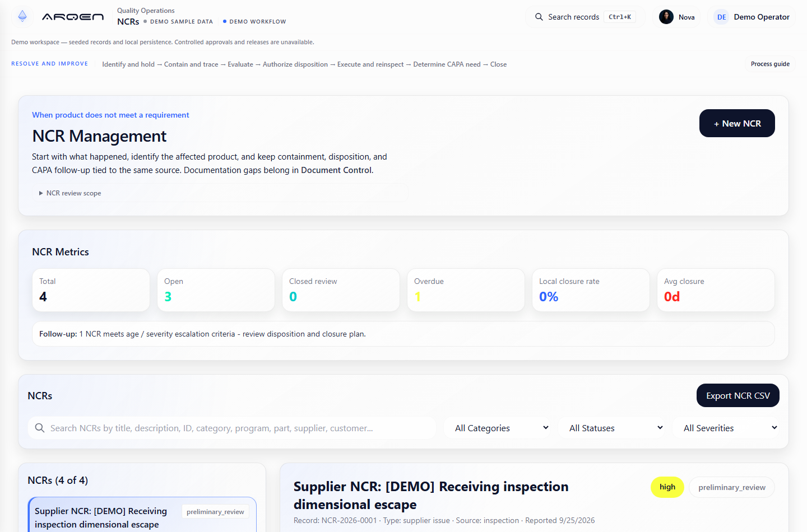
Task: Click the NCR Management heading
Action: [99, 136]
